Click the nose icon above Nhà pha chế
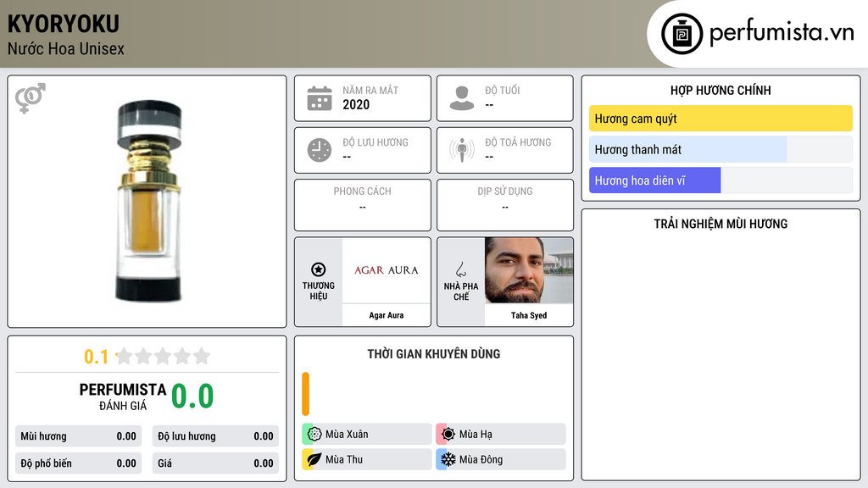 460,269
